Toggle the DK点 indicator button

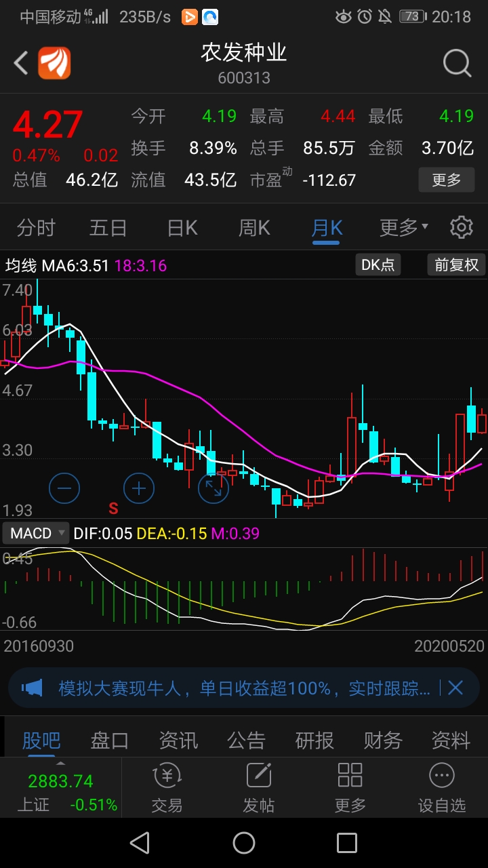[x=378, y=264]
